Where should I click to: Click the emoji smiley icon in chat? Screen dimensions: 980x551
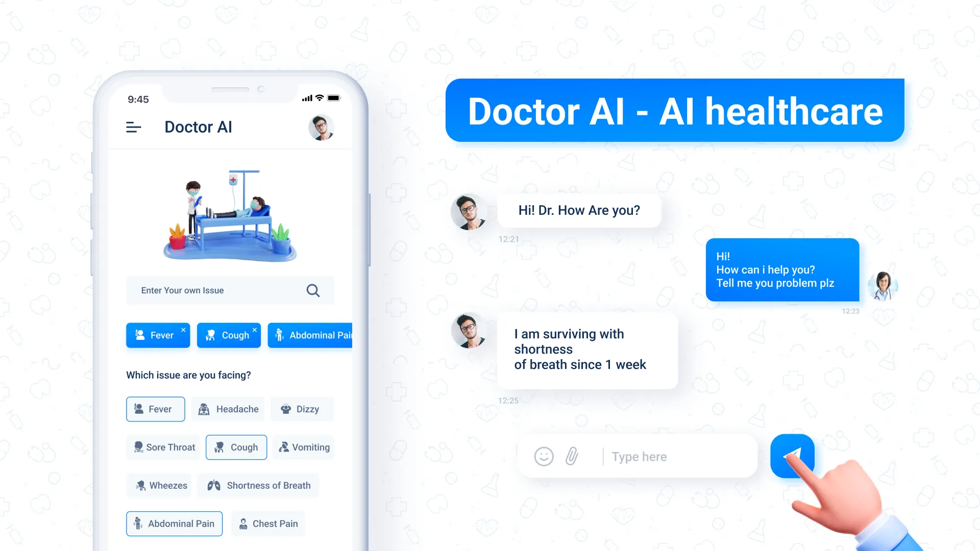[544, 456]
